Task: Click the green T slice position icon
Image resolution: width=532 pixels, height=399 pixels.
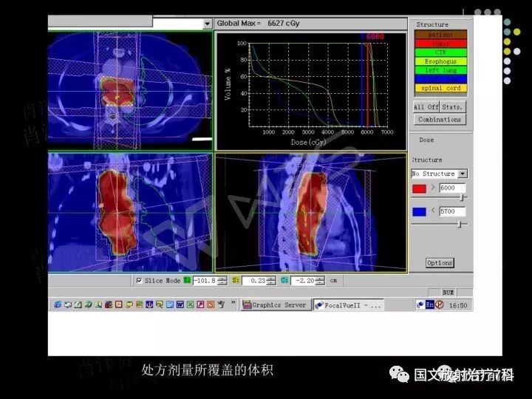Action: pos(187,281)
